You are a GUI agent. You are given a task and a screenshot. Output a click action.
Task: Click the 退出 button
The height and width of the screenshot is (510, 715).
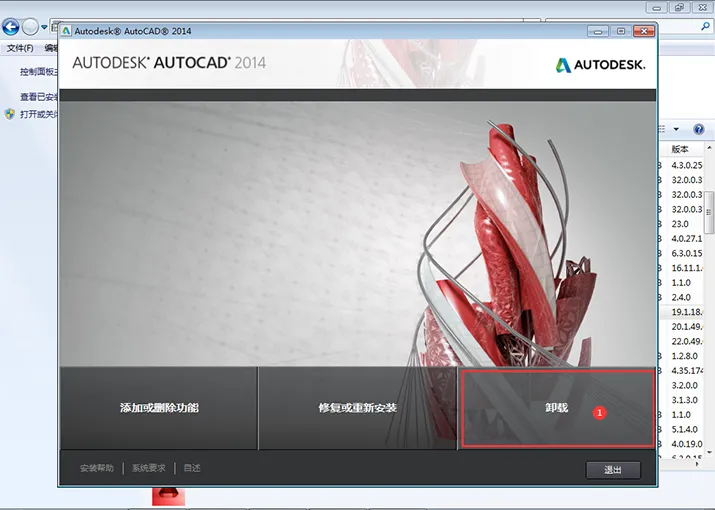point(613,470)
